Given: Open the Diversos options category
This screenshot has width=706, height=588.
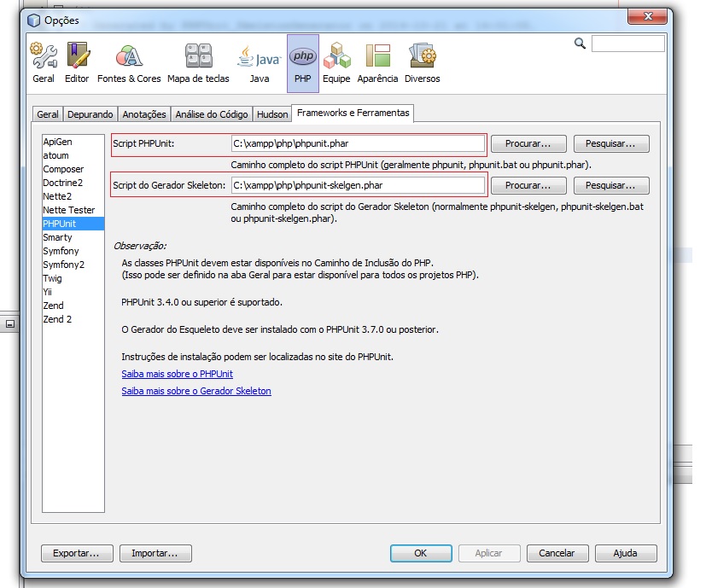Looking at the screenshot, I should pyautogui.click(x=422, y=62).
